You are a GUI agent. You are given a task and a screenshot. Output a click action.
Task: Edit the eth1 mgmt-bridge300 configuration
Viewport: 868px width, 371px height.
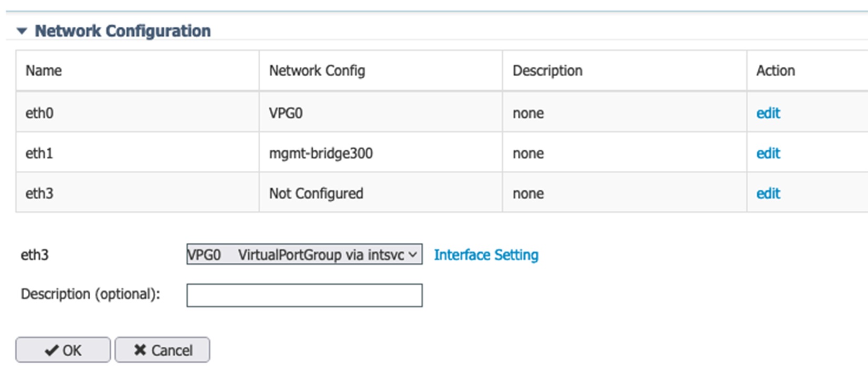(768, 153)
